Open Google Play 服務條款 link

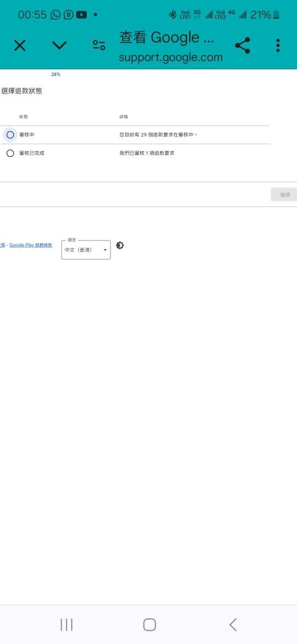(31, 245)
